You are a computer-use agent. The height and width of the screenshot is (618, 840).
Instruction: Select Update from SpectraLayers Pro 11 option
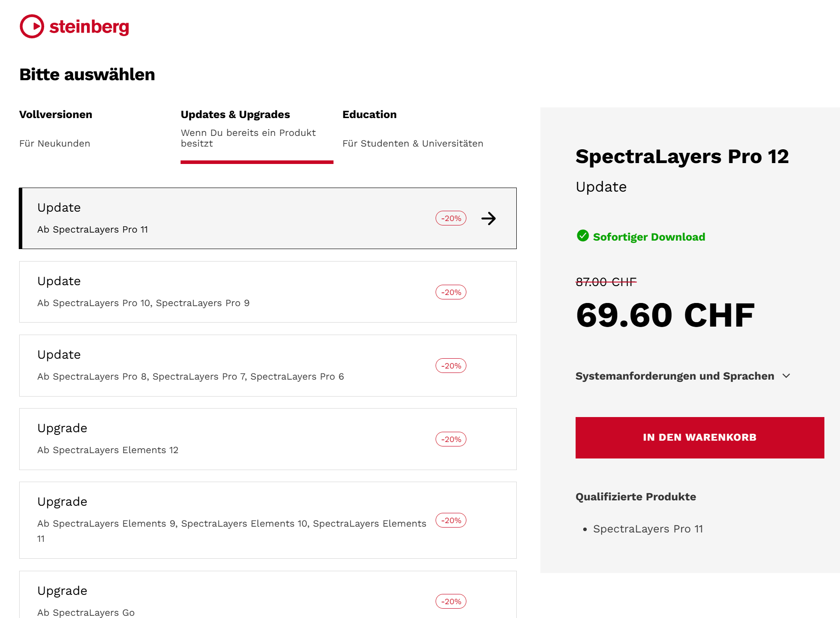268,218
